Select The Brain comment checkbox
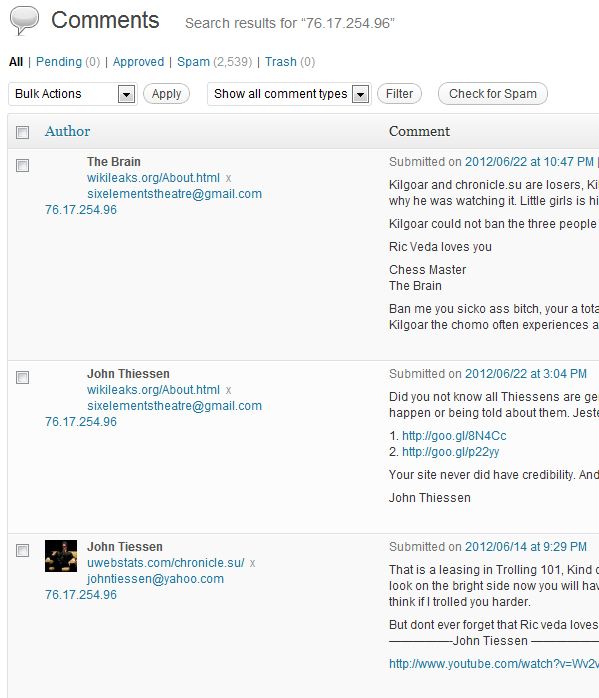The width and height of the screenshot is (599, 698). click(22, 166)
